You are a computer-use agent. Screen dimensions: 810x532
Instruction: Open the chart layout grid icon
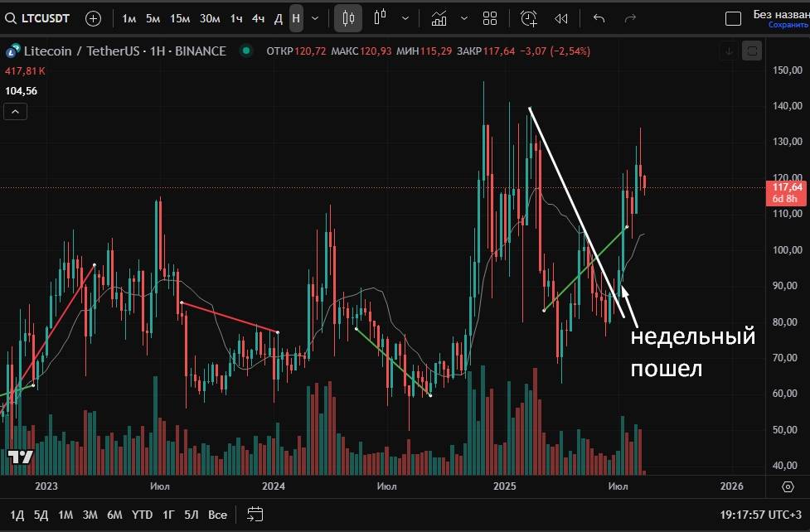(x=490, y=18)
